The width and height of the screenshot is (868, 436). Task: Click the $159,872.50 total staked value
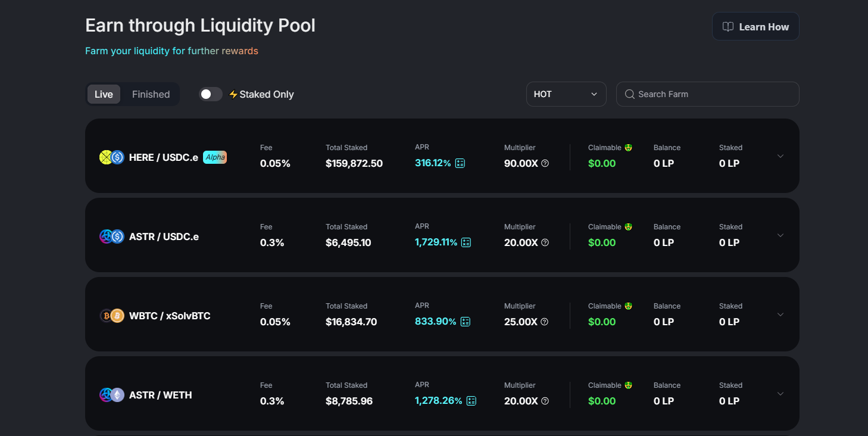pyautogui.click(x=354, y=164)
